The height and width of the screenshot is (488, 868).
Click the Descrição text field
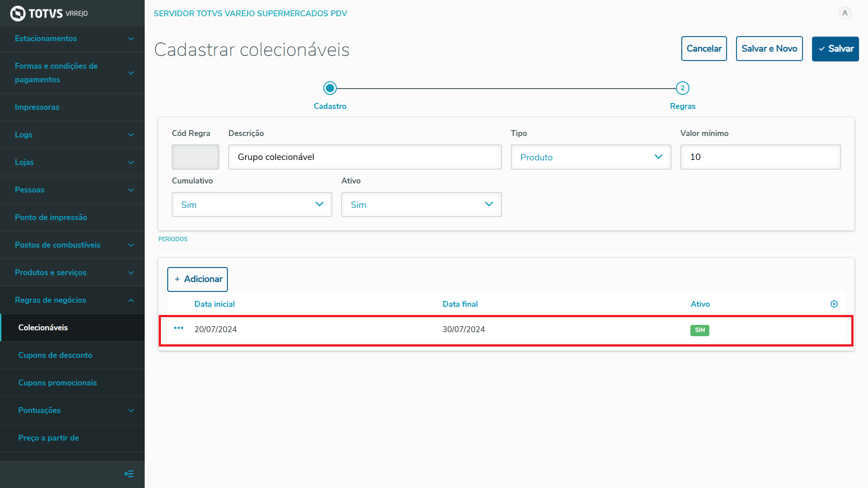[x=364, y=157]
